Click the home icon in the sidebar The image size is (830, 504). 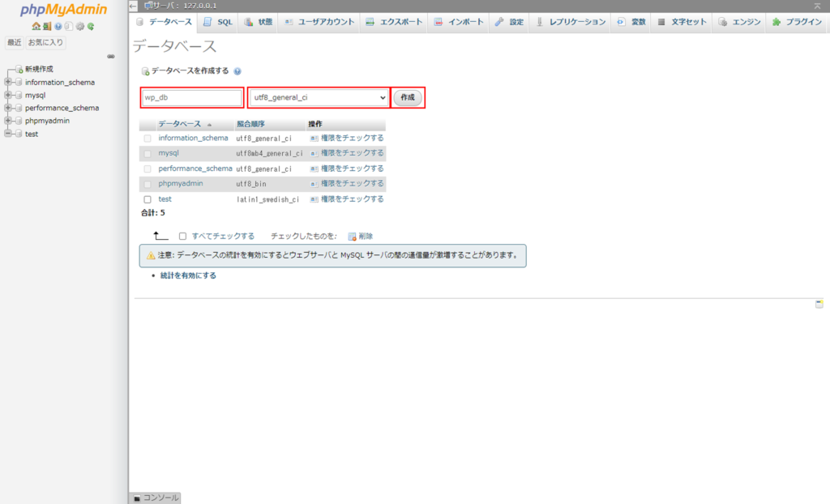point(36,26)
